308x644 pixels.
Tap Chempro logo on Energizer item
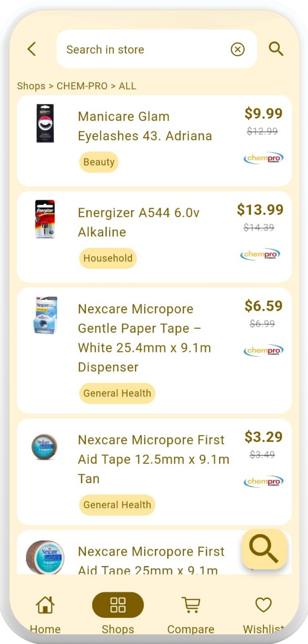point(260,254)
